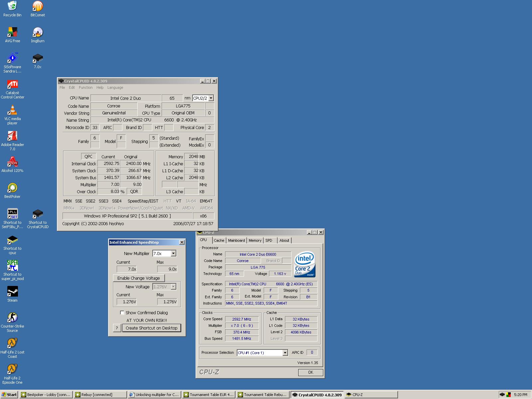This screenshot has width=532, height=399.
Task: Click CrystalCPUID title bar chip icon
Action: click(61, 81)
